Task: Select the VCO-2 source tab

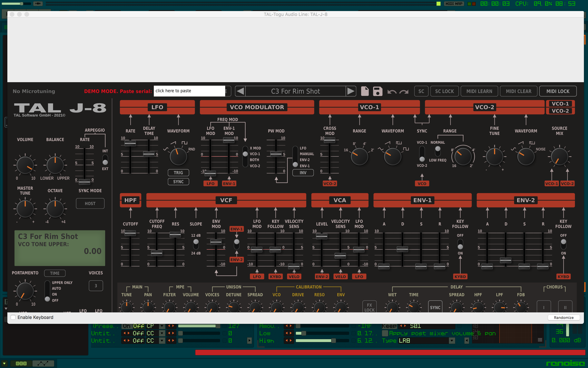Action: pyautogui.click(x=560, y=111)
